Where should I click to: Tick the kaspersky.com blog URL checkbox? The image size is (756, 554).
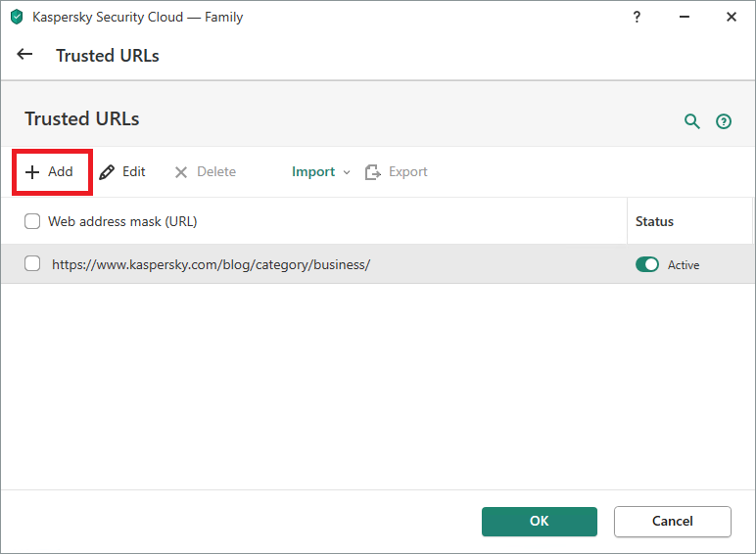pos(32,263)
